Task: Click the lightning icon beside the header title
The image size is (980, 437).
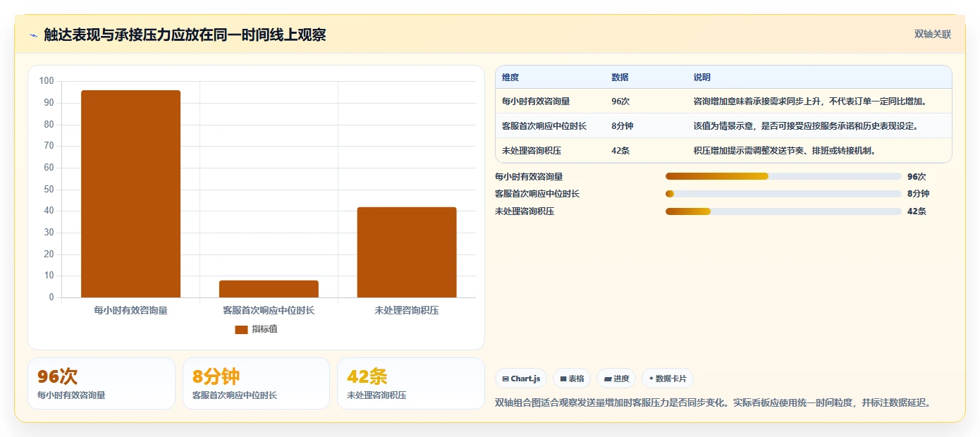Action: [34, 35]
